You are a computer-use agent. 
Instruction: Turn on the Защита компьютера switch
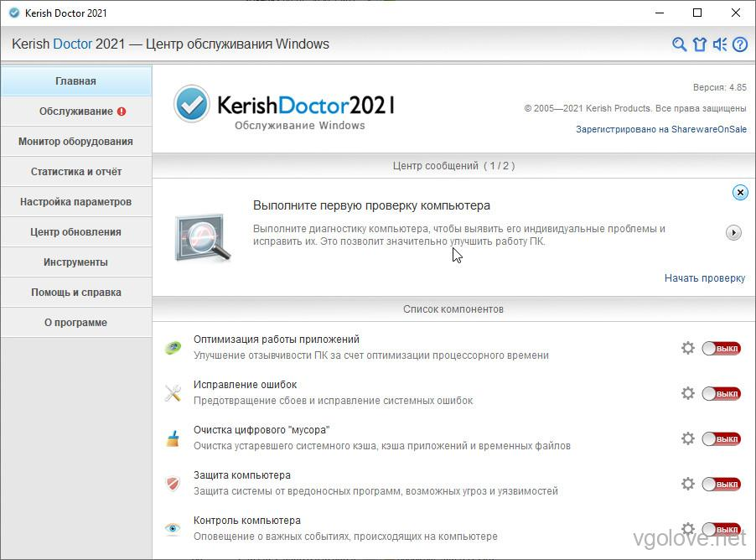tap(722, 484)
